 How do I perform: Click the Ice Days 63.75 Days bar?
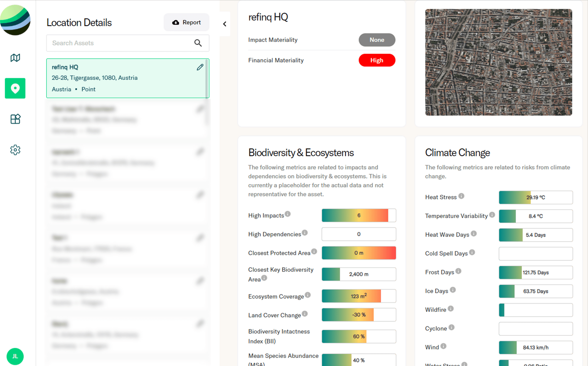click(536, 291)
